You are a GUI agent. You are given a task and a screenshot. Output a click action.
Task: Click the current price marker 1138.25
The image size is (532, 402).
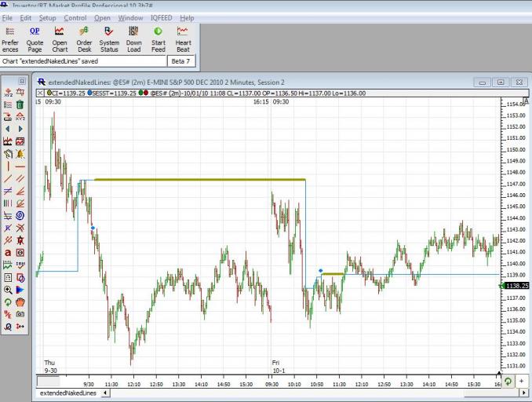[515, 287]
